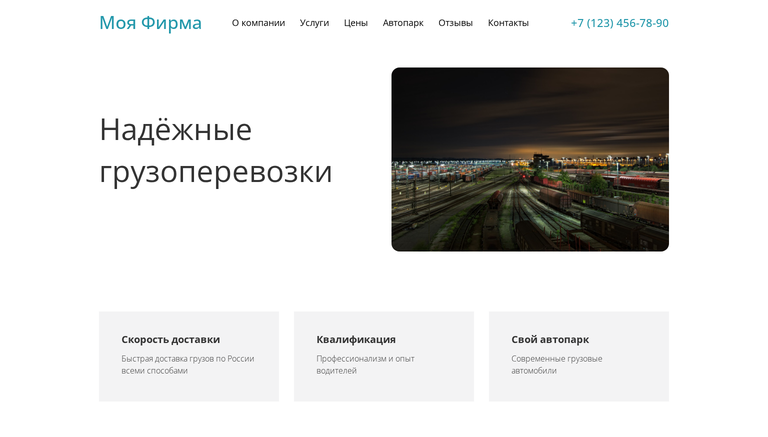Viewport: 768px width, 437px height.
Task: Open the О компании menu item
Action: (258, 23)
